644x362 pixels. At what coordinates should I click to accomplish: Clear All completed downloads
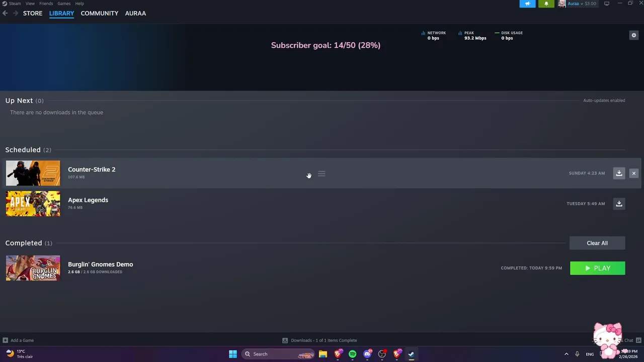(597, 243)
